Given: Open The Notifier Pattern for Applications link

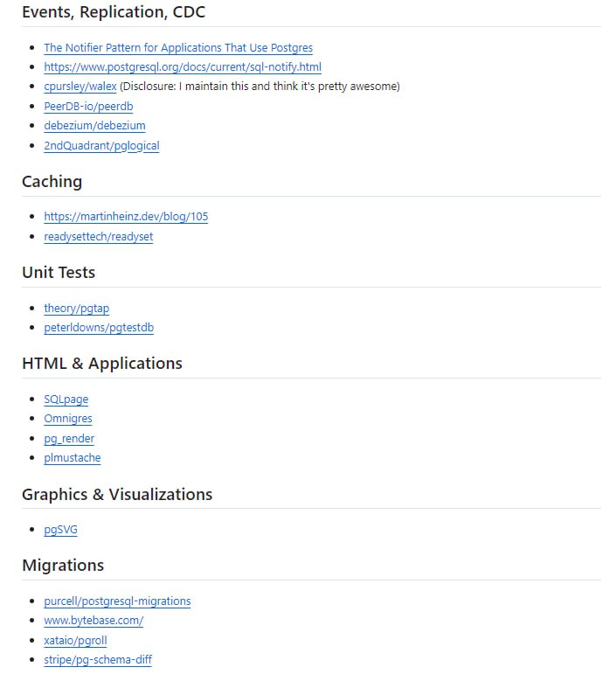Looking at the screenshot, I should (178, 48).
